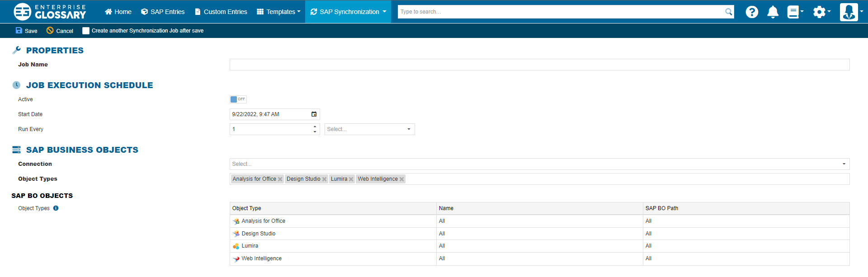Screen dimensions: 868x277
Task: Remove the Lumira object type tag
Action: click(x=351, y=179)
